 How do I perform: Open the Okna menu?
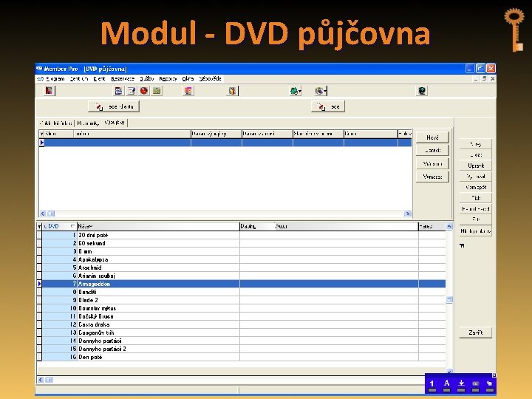(188, 79)
